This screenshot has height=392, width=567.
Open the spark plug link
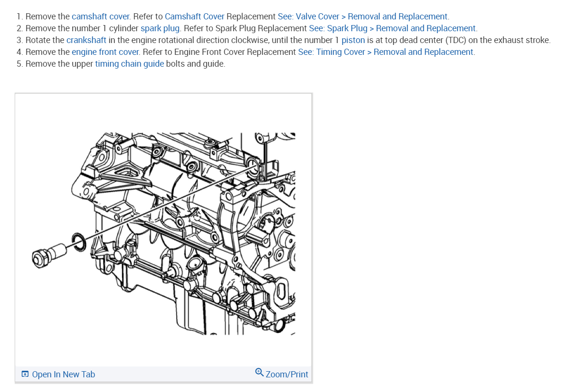pos(160,28)
